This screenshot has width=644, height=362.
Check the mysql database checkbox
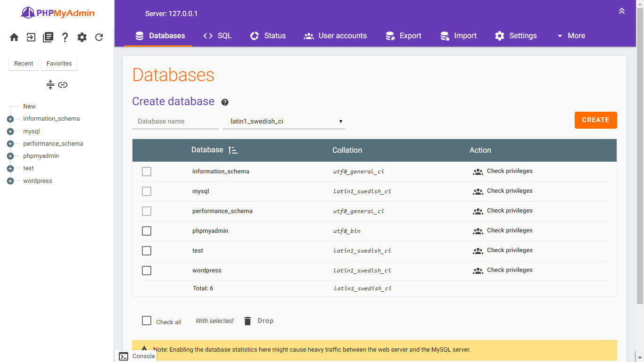(x=147, y=191)
